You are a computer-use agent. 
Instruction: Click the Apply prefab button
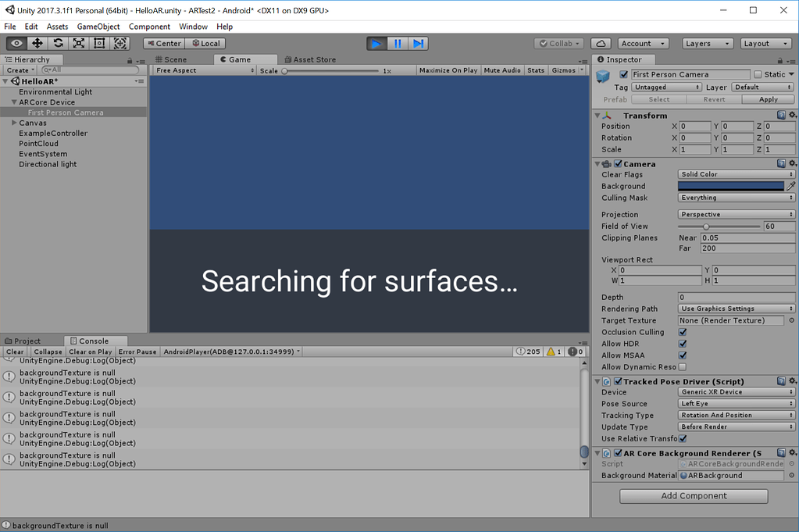tap(768, 99)
